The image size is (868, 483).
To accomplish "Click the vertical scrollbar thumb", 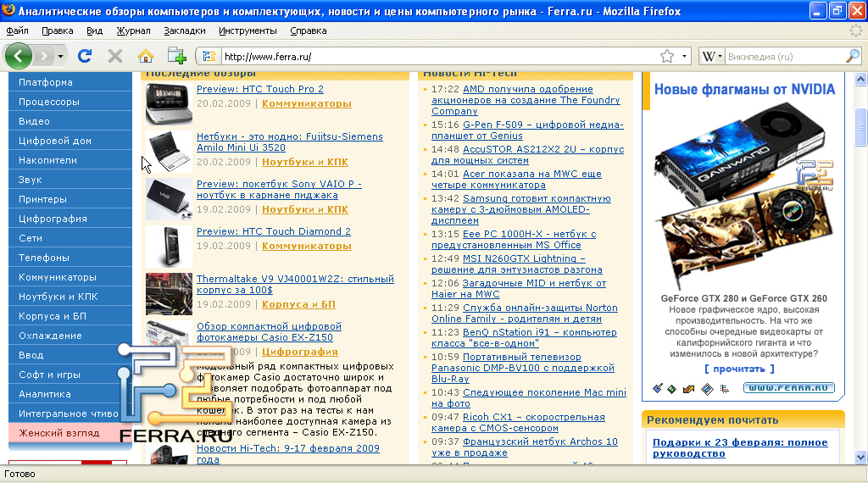I will (x=861, y=127).
